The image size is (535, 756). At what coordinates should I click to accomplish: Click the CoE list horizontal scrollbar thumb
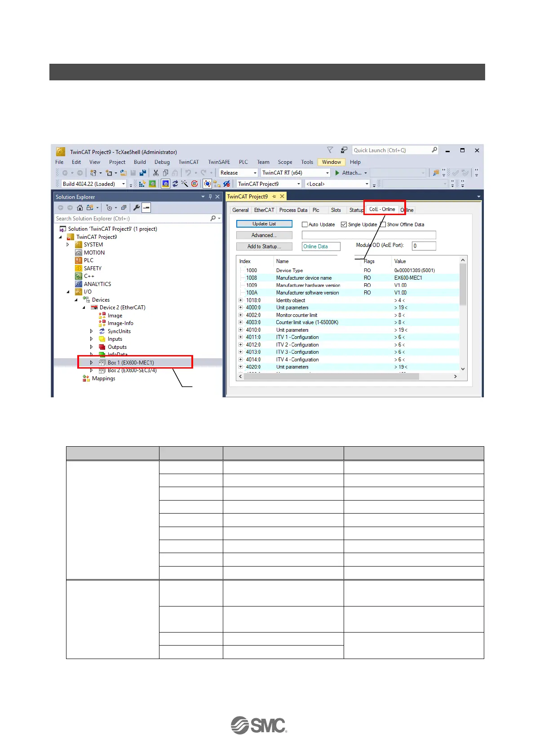coord(332,377)
